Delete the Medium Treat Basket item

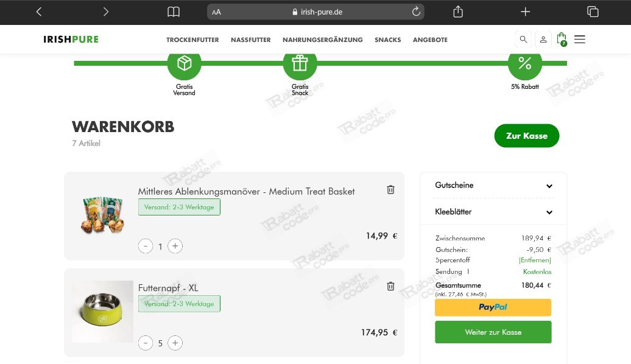coord(390,190)
